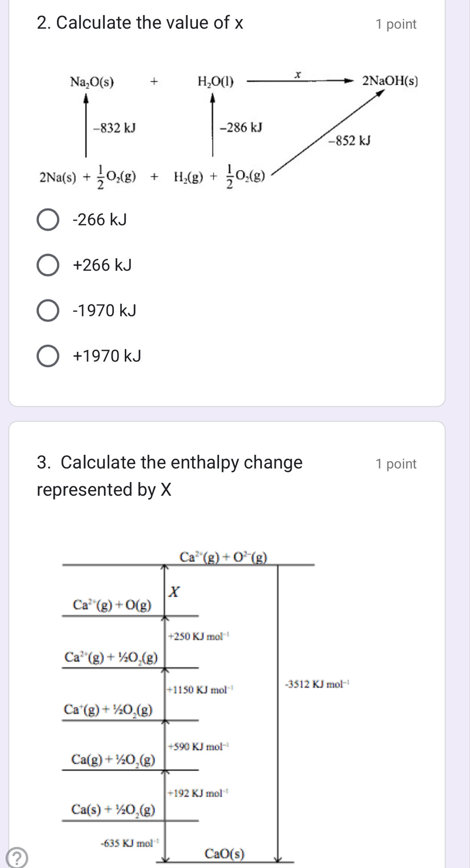Select the -266 kJ radio button
Screen dimensions: 470x868
[48, 220]
